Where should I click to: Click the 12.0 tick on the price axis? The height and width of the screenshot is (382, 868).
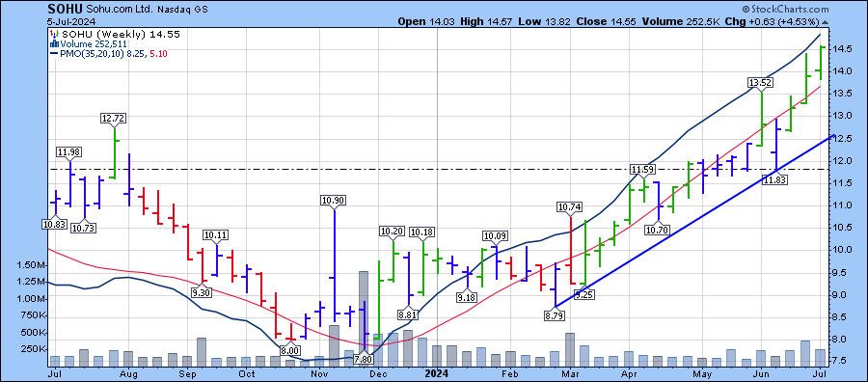pyautogui.click(x=842, y=160)
